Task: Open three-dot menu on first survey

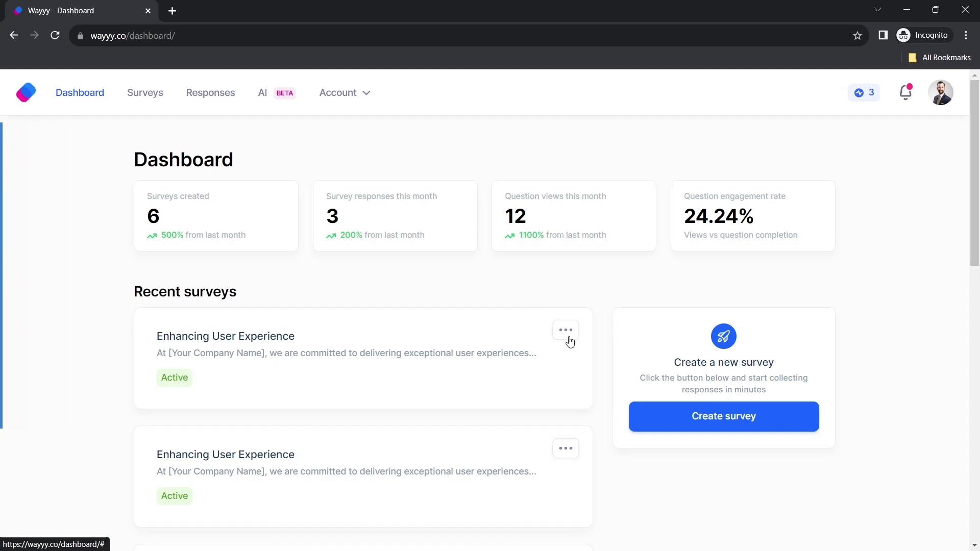Action: click(x=566, y=330)
